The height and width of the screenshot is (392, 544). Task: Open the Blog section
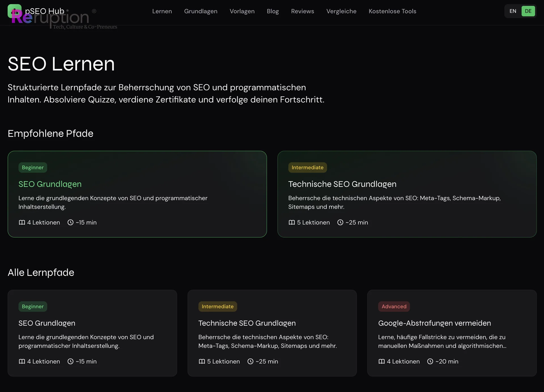(273, 11)
